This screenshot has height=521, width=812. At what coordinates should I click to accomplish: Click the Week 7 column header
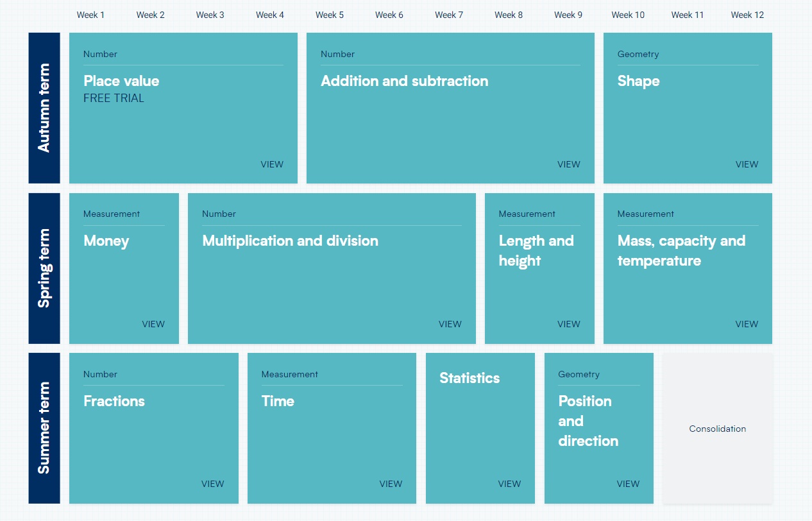click(x=449, y=15)
